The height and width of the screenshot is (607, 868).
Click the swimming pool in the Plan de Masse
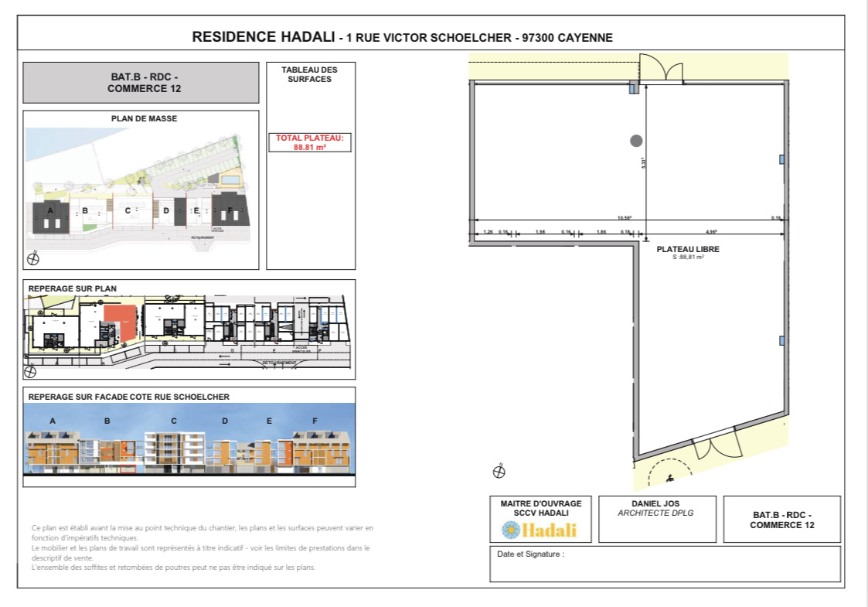(230, 179)
